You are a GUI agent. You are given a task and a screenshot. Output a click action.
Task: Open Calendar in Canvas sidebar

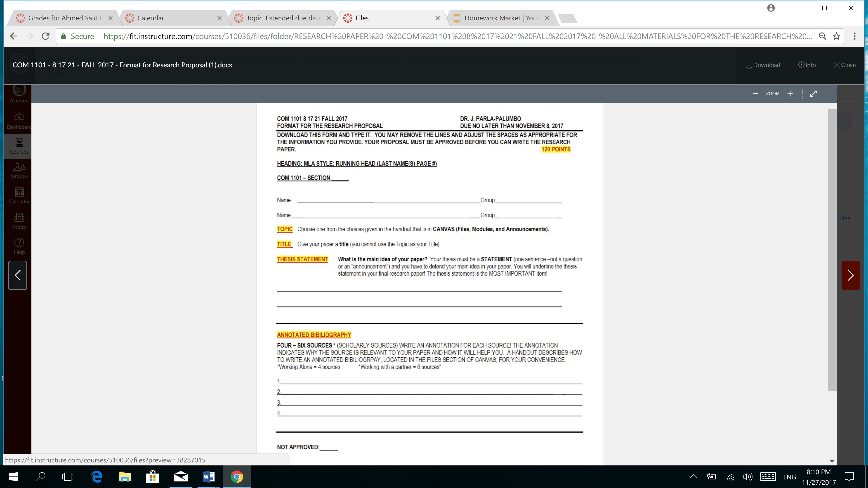pyautogui.click(x=19, y=196)
